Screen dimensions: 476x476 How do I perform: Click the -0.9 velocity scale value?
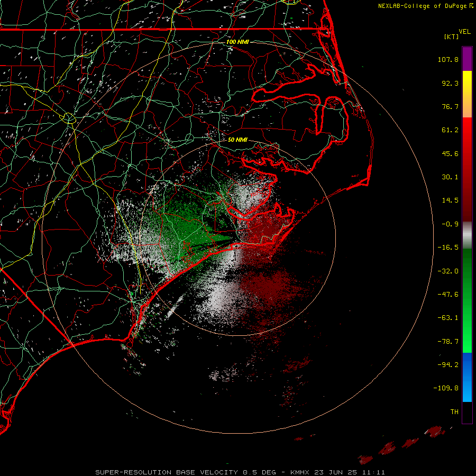pyautogui.click(x=450, y=224)
